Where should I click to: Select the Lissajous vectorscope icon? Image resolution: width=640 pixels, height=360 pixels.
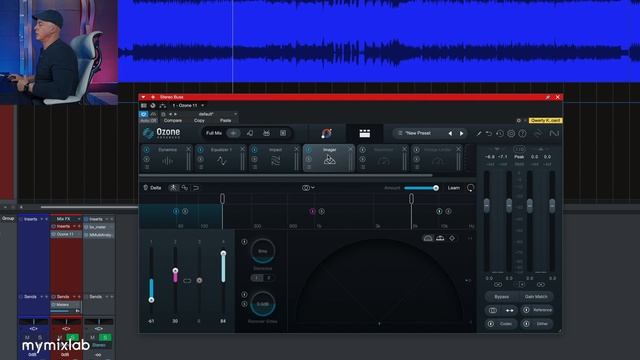pos(452,238)
